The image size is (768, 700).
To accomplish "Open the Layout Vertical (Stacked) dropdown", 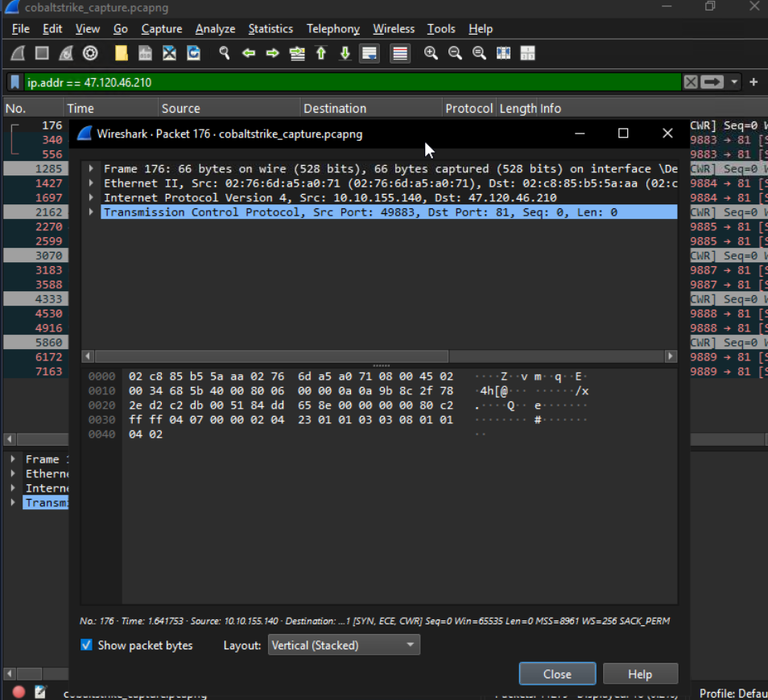I will [344, 645].
